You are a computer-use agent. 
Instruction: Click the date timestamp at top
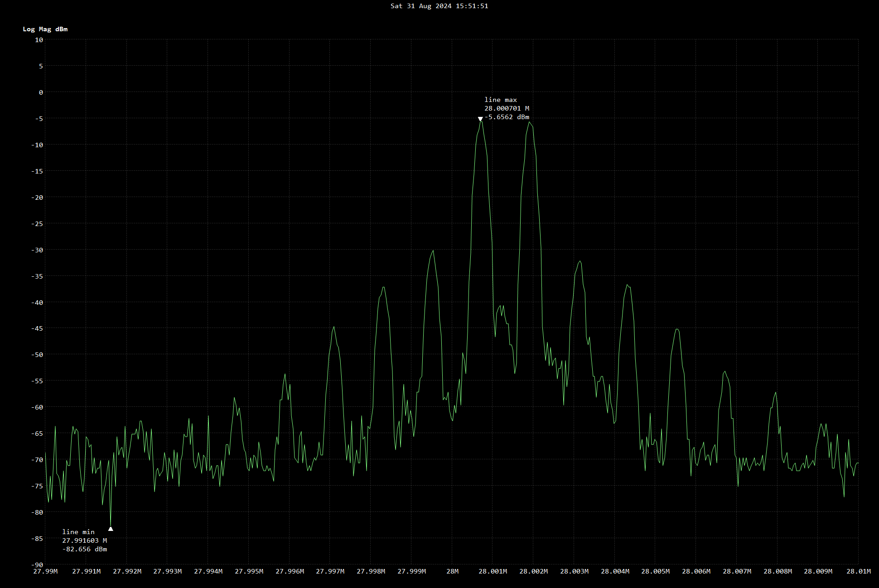(439, 6)
